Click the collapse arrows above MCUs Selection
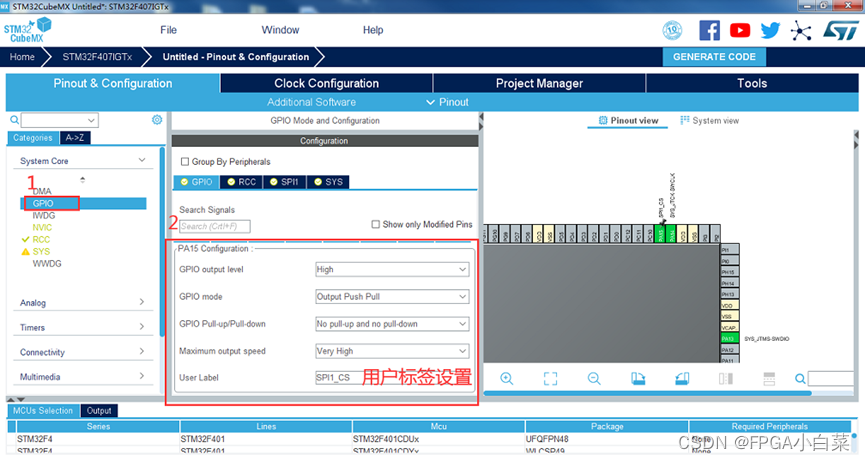 pos(15,399)
